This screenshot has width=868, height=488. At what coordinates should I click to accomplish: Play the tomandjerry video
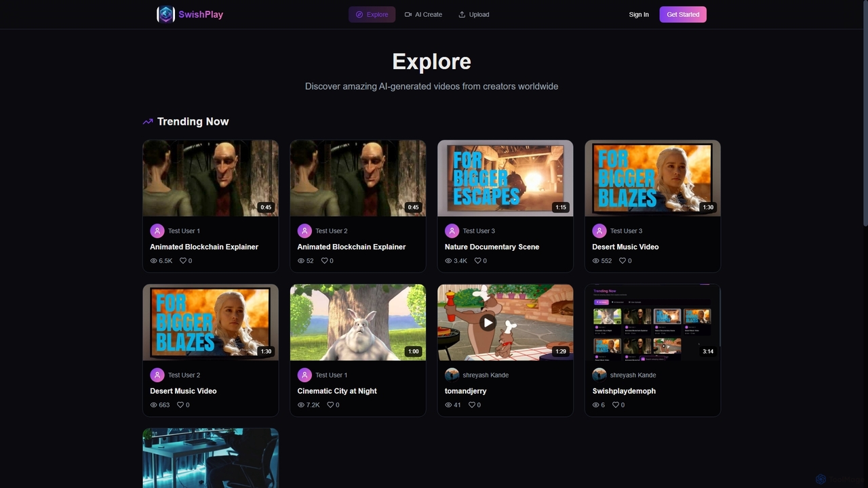tap(488, 323)
